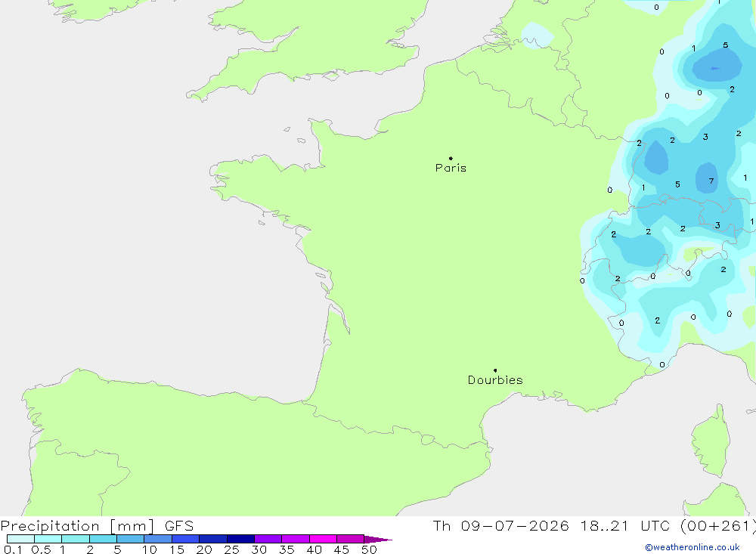756x554 pixels.
Task: Click the Precipitation [mm] GFS title
Action: 97,525
